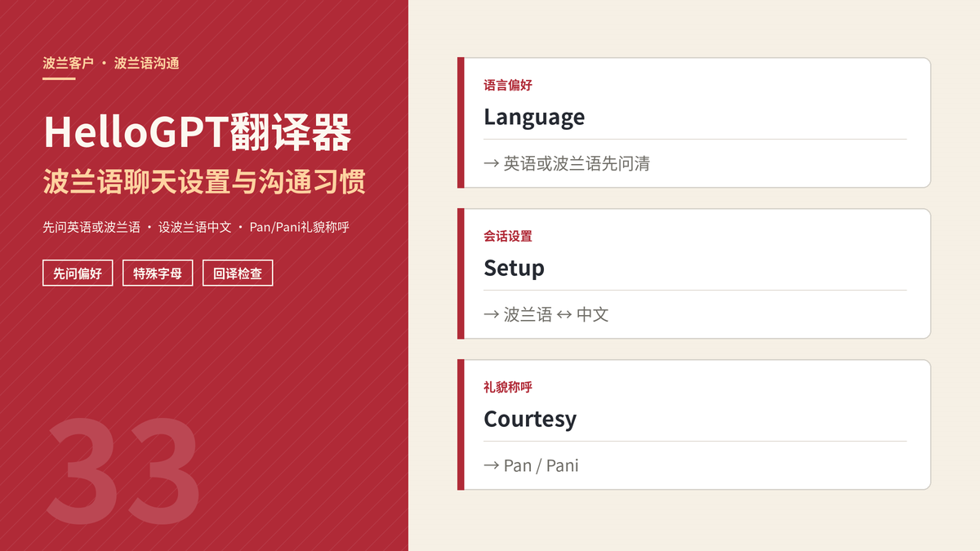Select the Language card heading
Screen dimensions: 980x551
pyautogui.click(x=534, y=117)
